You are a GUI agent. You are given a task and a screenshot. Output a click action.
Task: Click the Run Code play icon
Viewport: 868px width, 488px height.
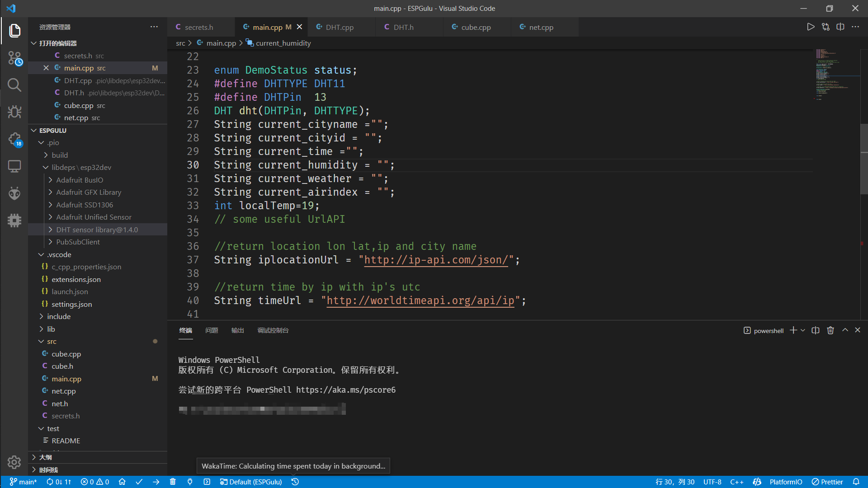[x=811, y=27]
